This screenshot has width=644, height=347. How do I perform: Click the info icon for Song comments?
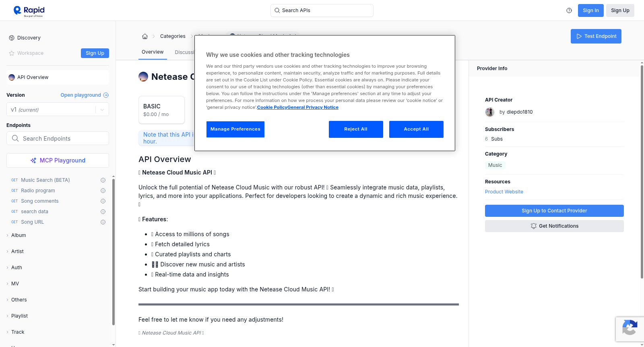point(103,201)
